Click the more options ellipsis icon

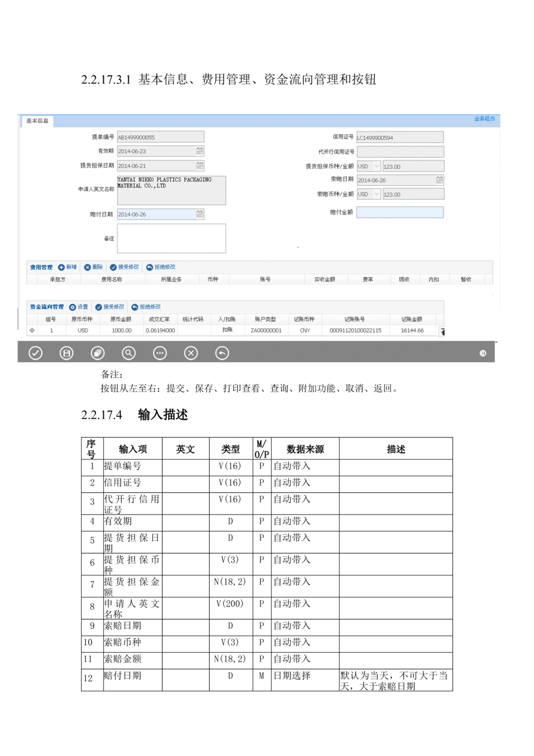tap(160, 353)
